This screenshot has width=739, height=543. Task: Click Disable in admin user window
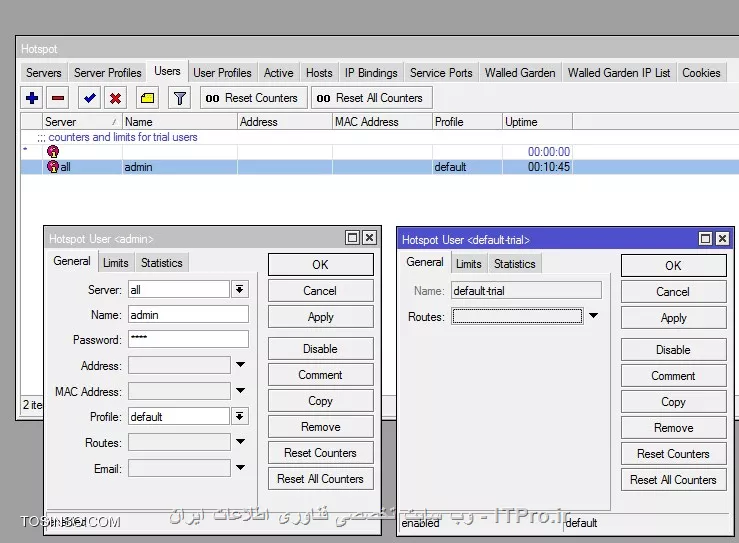(320, 349)
